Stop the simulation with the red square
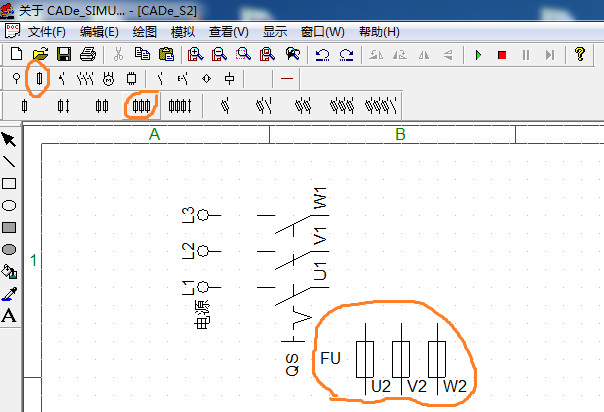This screenshot has height=412, width=604. pos(502,55)
